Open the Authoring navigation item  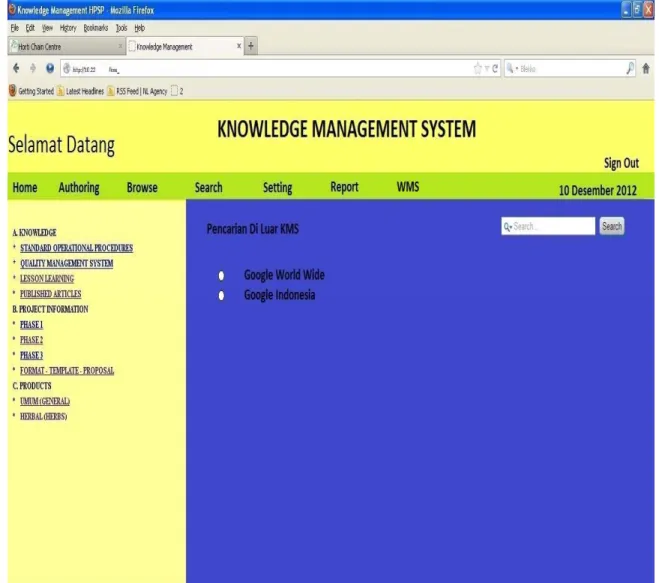point(79,187)
